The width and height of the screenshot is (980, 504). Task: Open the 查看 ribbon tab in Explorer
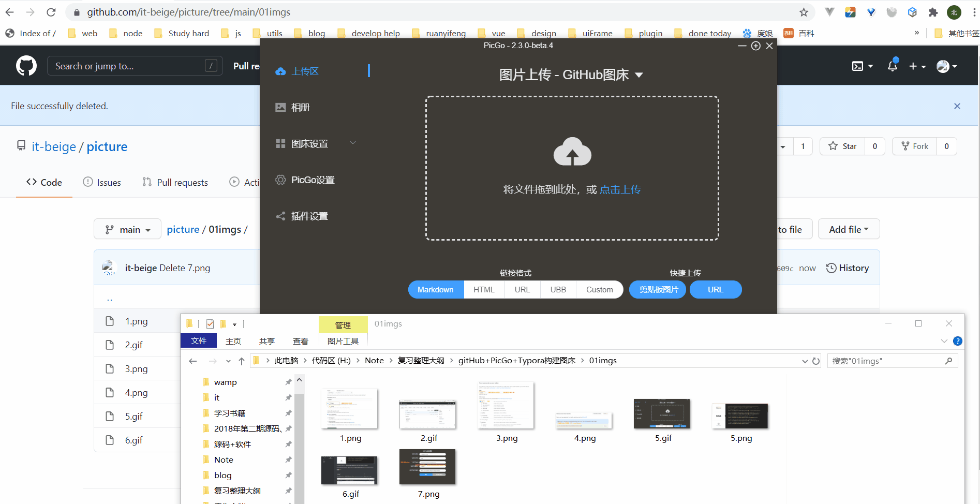click(301, 341)
